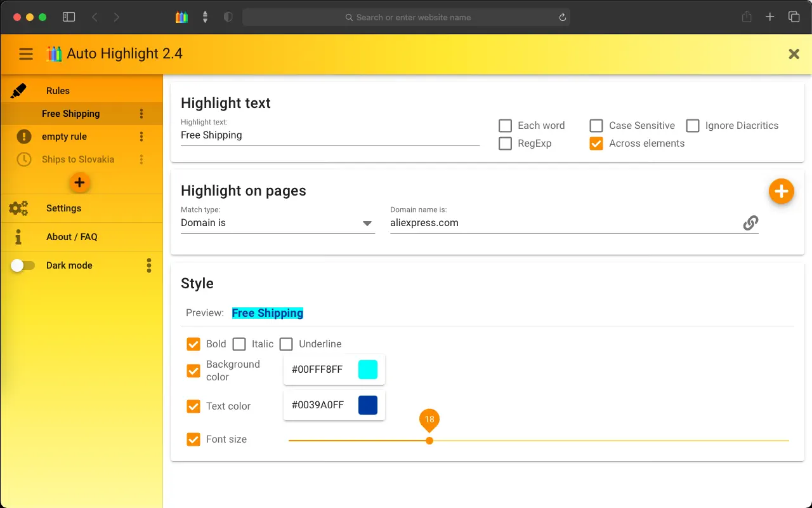
Task: Add a page condition with the orange plus
Action: coord(781,191)
